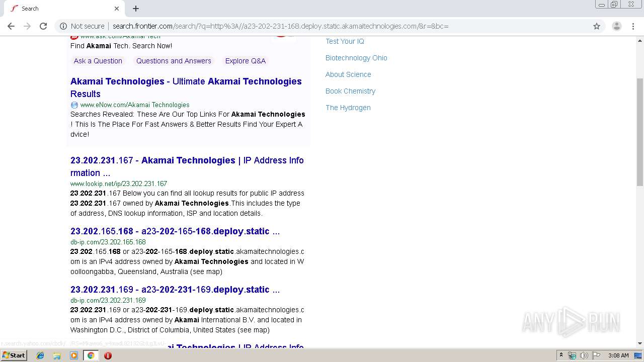The image size is (644, 362).
Task: Open the Questions and Answers link
Action: point(174,61)
